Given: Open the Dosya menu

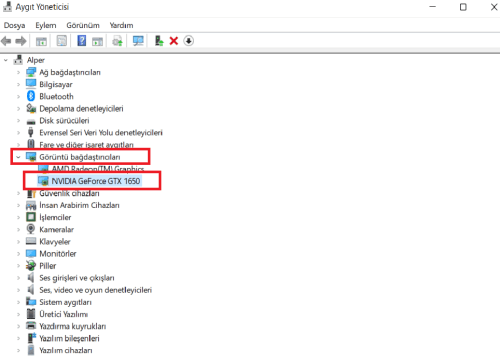Looking at the screenshot, I should coord(15,25).
